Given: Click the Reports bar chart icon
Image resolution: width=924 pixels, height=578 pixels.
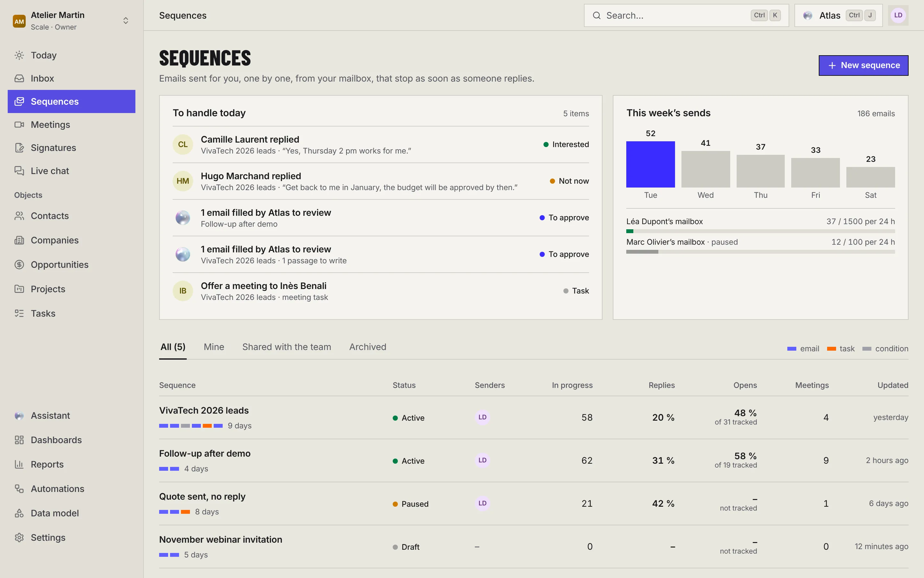Looking at the screenshot, I should tap(19, 464).
